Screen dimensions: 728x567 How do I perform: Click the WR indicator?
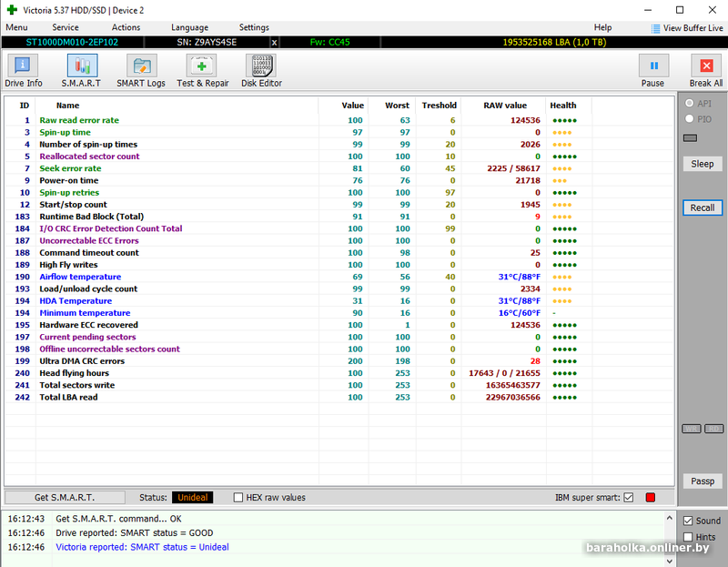coord(692,429)
